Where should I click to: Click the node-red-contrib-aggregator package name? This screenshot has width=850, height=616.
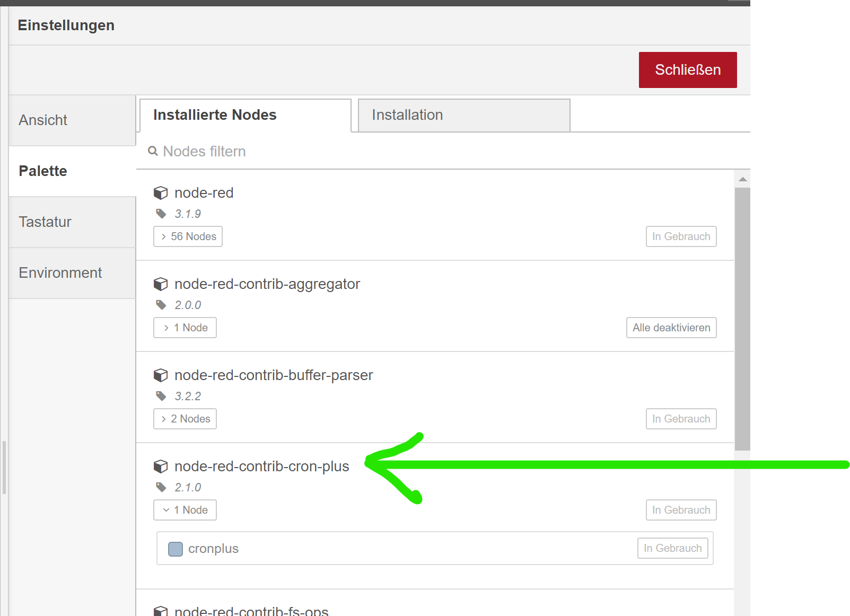pyautogui.click(x=267, y=284)
